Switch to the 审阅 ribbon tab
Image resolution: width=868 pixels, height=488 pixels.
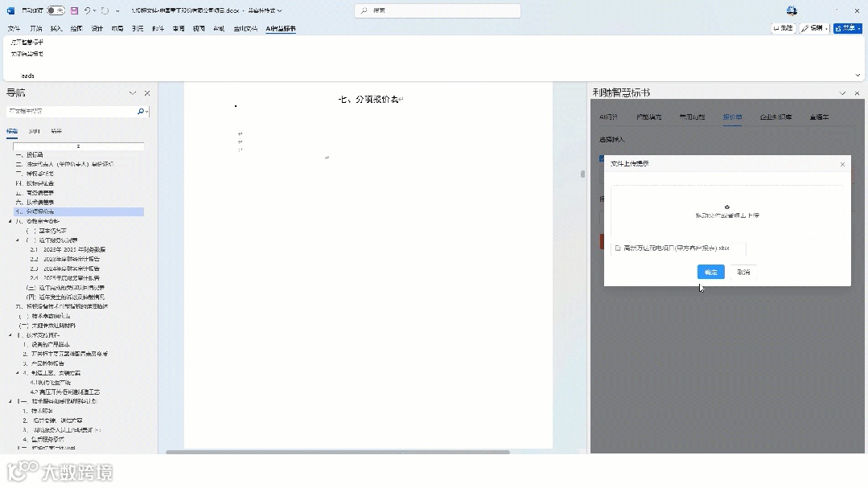(179, 29)
